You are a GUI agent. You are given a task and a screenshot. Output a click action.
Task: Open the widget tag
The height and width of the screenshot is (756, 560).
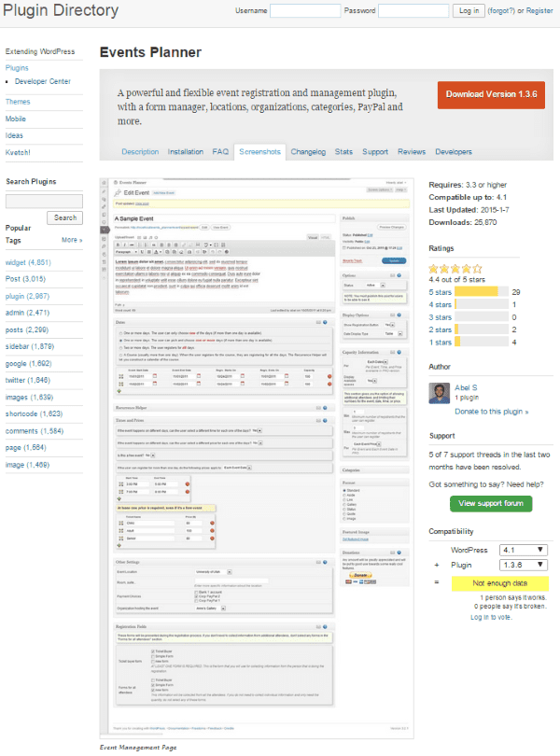pos(28,262)
